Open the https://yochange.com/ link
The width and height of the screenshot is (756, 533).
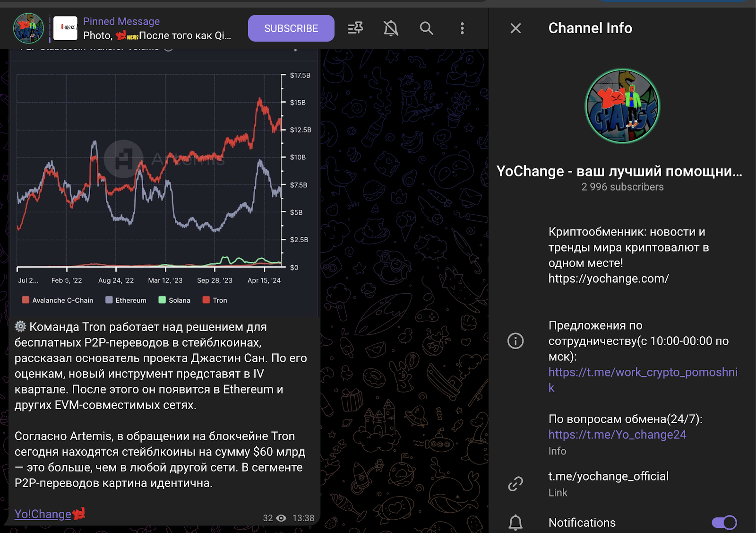pyautogui.click(x=609, y=279)
